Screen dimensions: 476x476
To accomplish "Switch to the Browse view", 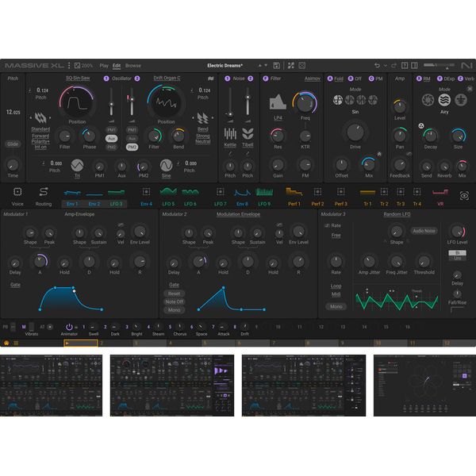I will click(x=133, y=66).
